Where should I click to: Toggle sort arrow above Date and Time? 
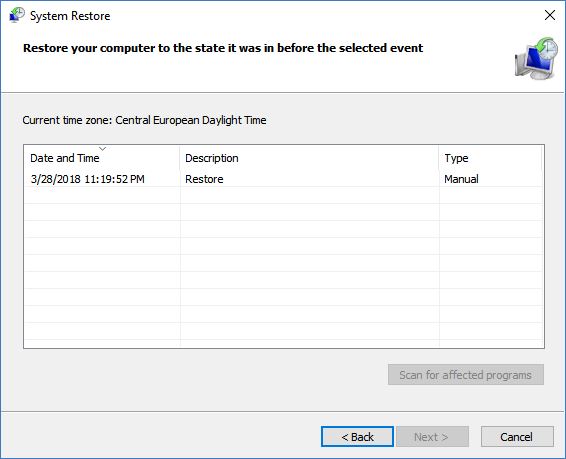[x=103, y=148]
